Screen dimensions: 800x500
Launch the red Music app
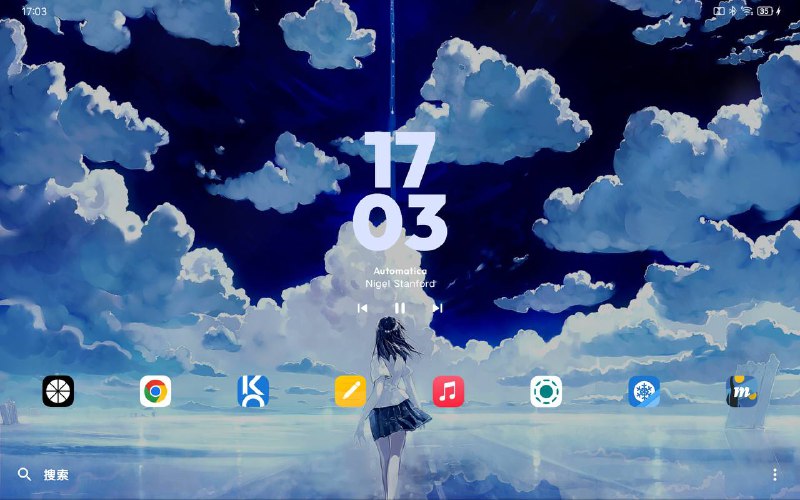click(448, 391)
